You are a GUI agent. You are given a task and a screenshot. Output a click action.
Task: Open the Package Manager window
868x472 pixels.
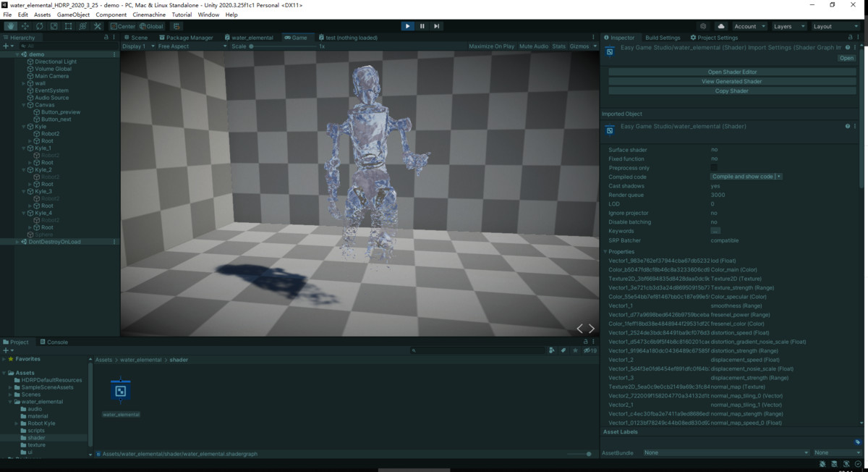pyautogui.click(x=185, y=37)
